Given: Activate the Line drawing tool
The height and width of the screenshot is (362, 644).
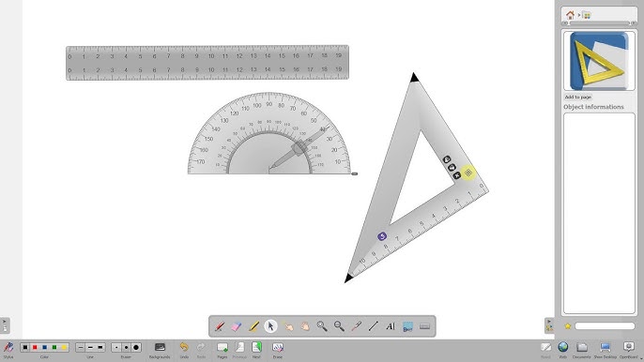Looking at the screenshot, I should click(374, 326).
